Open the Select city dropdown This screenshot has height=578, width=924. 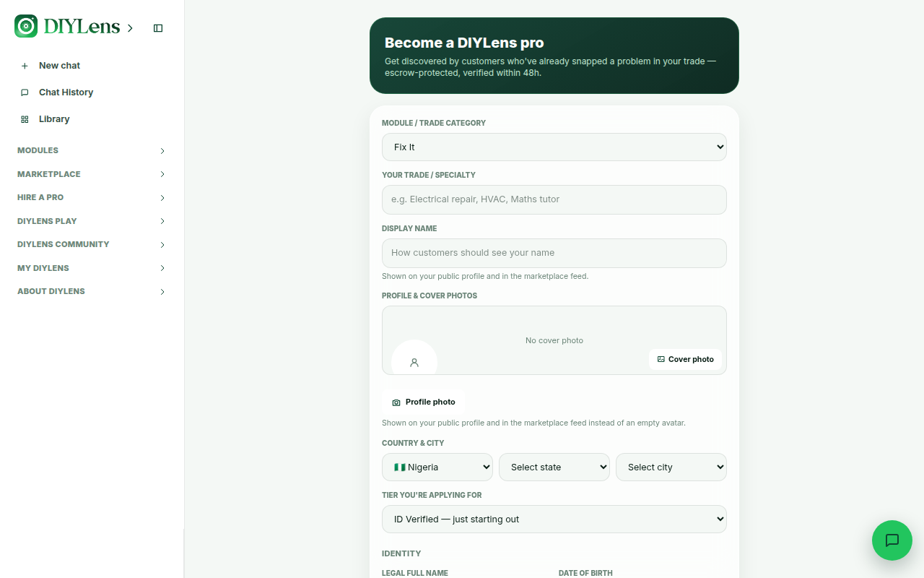click(x=671, y=467)
